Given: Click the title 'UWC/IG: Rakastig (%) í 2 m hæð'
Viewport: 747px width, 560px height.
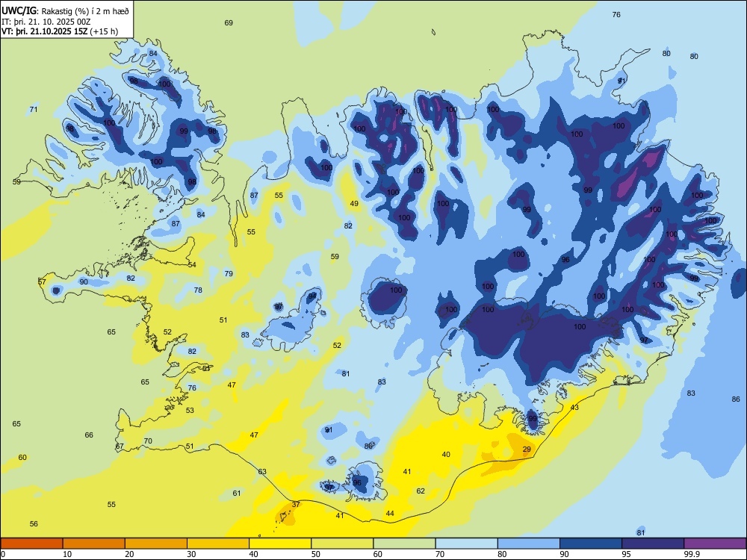Looking at the screenshot, I should [x=65, y=10].
